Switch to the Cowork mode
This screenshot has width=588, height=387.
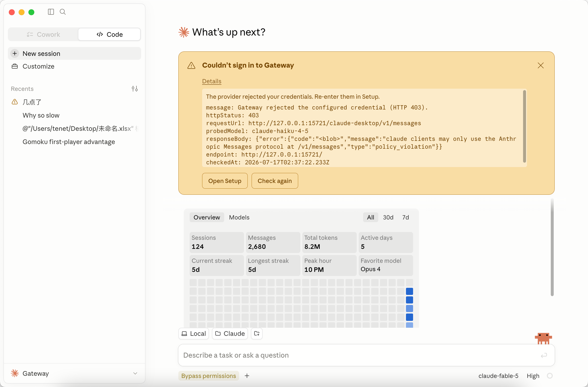(43, 34)
